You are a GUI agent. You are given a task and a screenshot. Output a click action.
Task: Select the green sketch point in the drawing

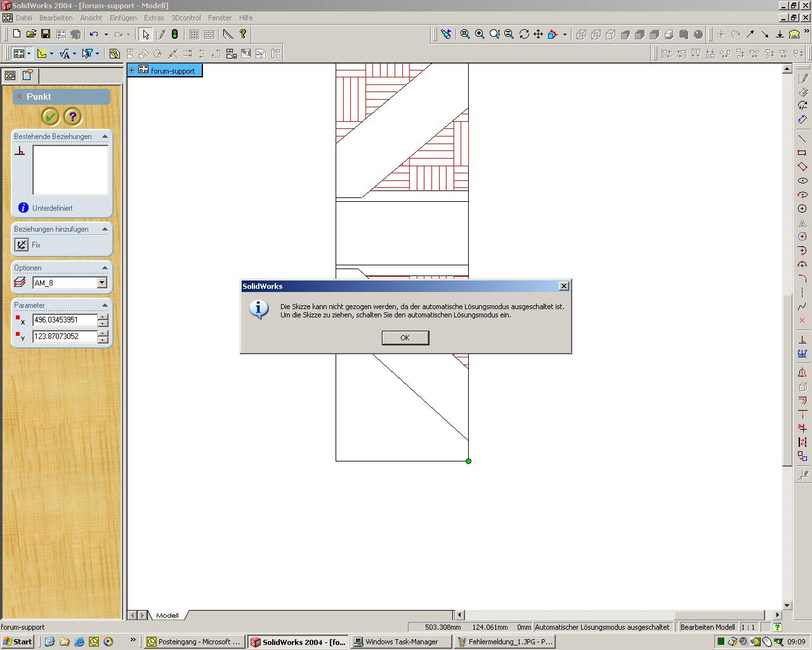(468, 461)
